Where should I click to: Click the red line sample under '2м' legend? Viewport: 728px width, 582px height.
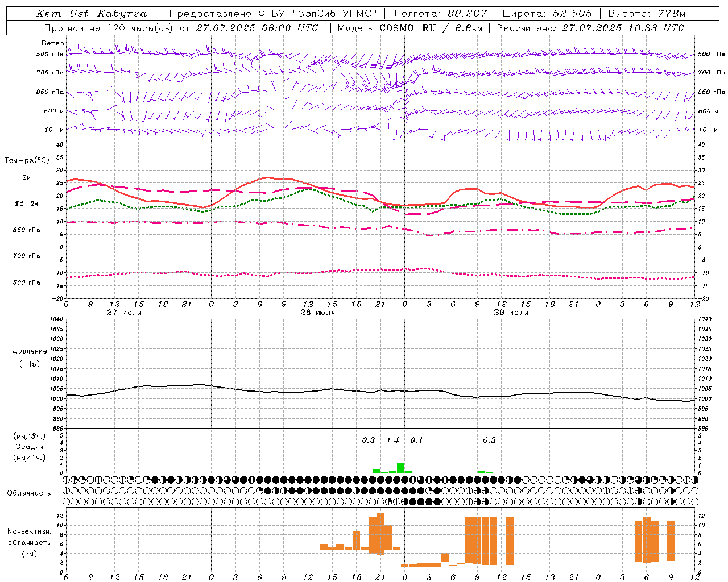point(26,184)
